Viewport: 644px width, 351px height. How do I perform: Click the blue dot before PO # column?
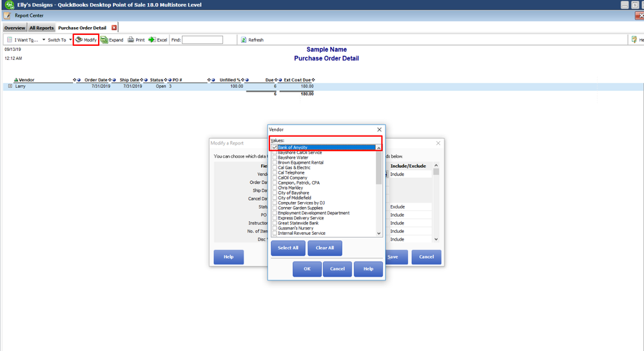pyautogui.click(x=170, y=80)
